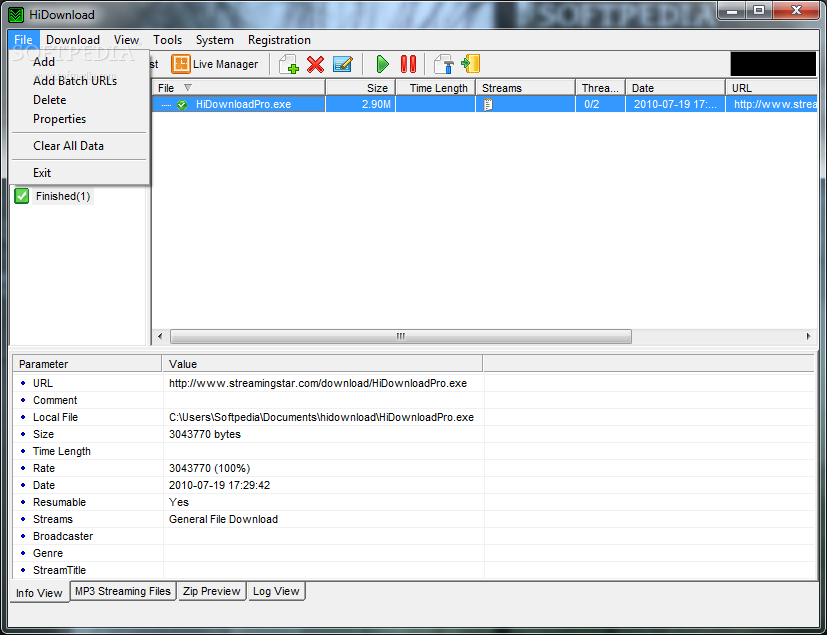Open the View menu
827x635 pixels.
coord(127,40)
